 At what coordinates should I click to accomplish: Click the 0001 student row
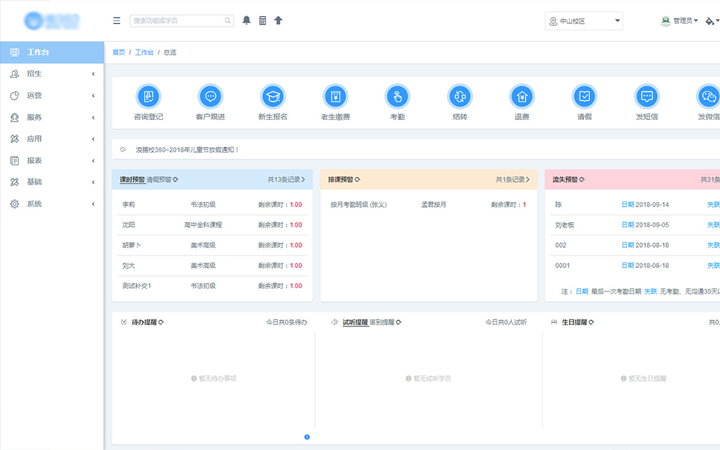[x=562, y=265]
